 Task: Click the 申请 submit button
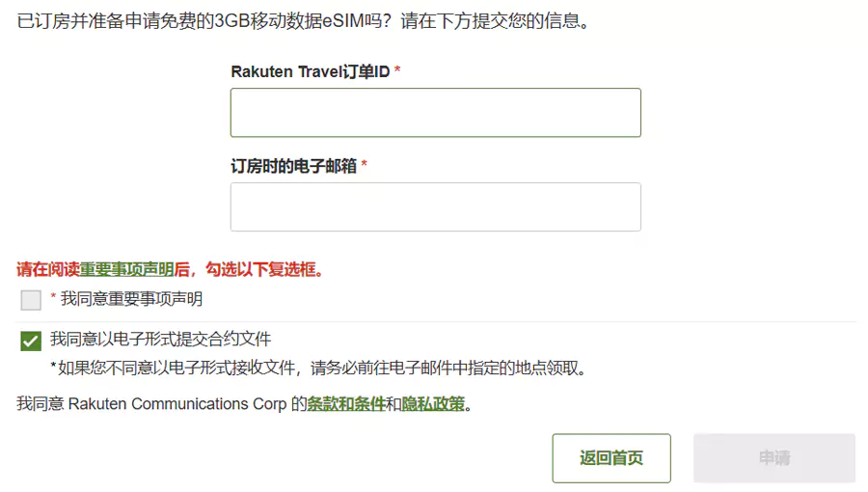773,458
